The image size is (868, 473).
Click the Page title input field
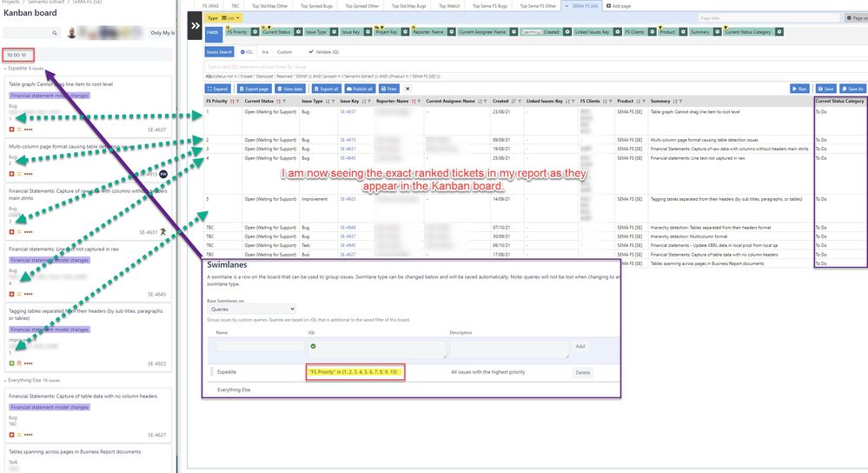pyautogui.click(x=768, y=18)
